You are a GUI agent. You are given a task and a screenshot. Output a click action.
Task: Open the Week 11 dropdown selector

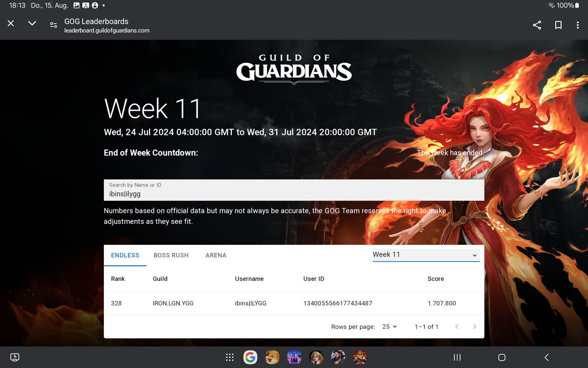426,255
